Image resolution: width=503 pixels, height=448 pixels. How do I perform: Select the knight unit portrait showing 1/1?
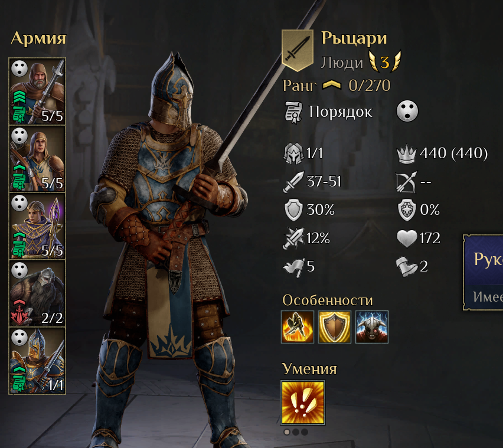coord(37,361)
